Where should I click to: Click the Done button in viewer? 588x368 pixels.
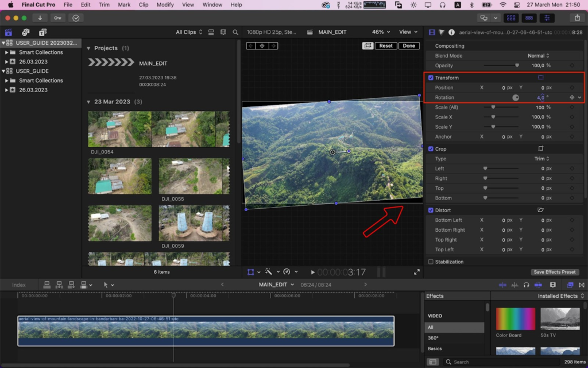point(409,46)
